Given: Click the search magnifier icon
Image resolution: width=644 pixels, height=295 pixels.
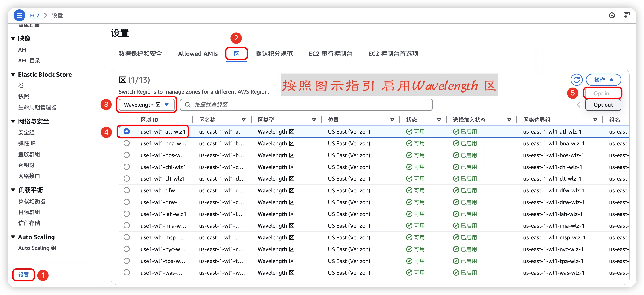Looking at the screenshot, I should (x=188, y=105).
